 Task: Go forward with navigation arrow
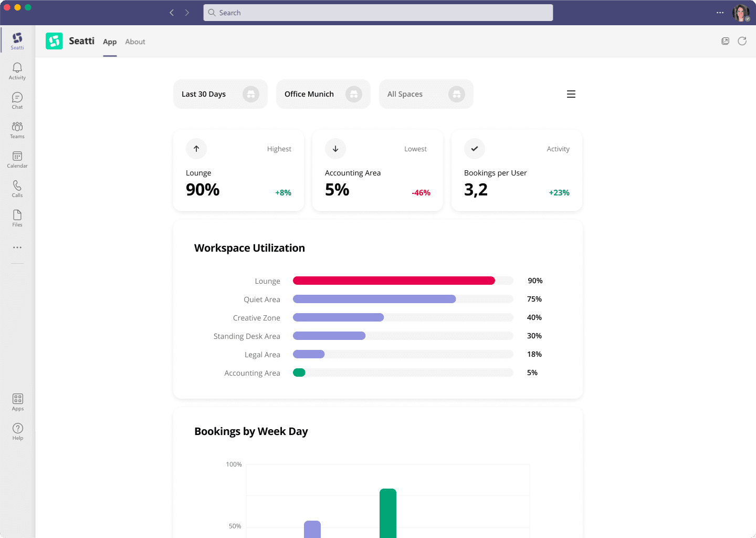[x=187, y=13]
